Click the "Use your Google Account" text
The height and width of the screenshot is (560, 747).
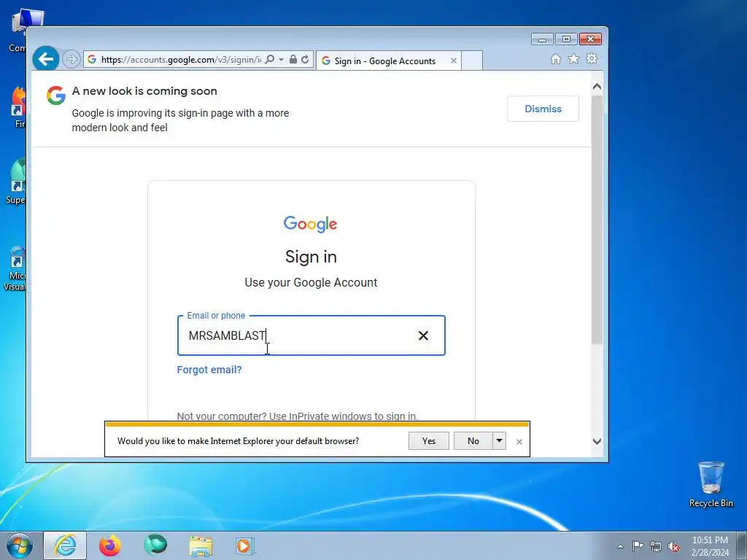(x=311, y=282)
